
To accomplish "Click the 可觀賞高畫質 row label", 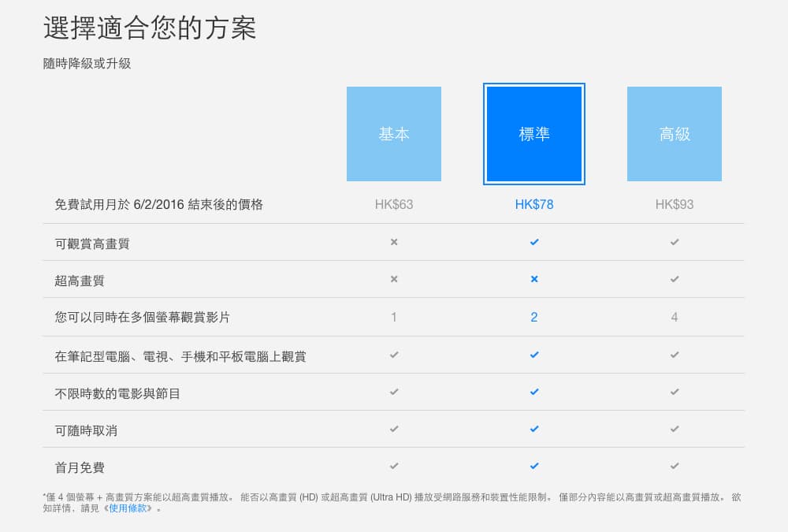I will click(x=92, y=244).
